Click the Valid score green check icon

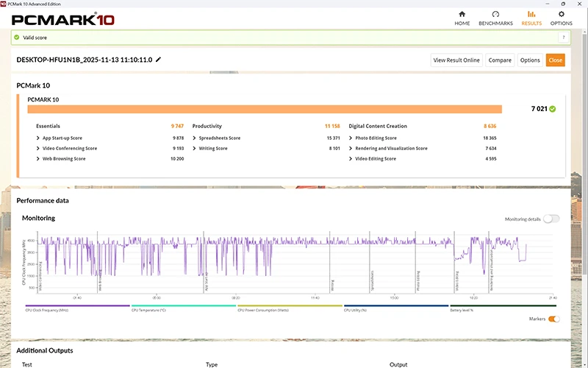pyautogui.click(x=17, y=38)
